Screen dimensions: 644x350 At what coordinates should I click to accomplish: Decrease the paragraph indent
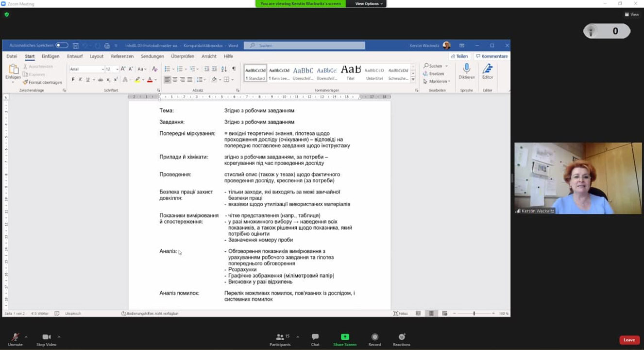[206, 69]
